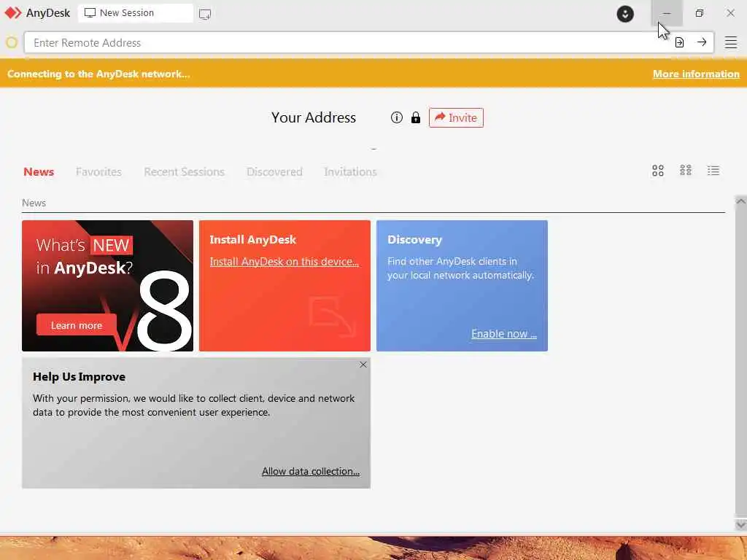Click the Invite button
This screenshot has height=560, width=747.
[x=456, y=117]
